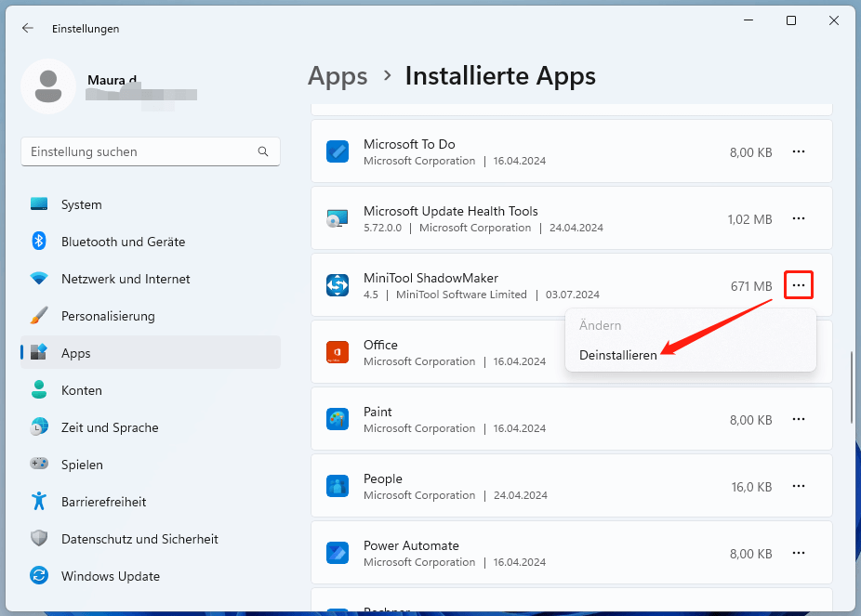Click the Konten person icon
Screen dimensions: 861x616
click(x=39, y=389)
